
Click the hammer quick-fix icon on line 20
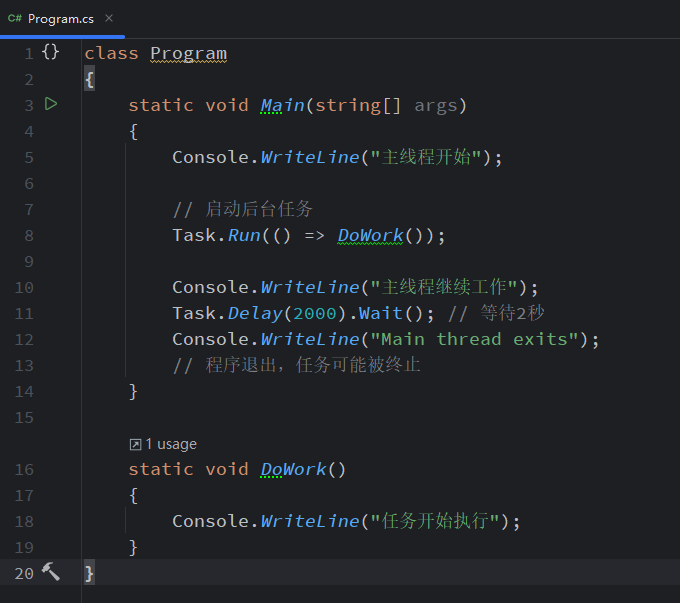(51, 572)
